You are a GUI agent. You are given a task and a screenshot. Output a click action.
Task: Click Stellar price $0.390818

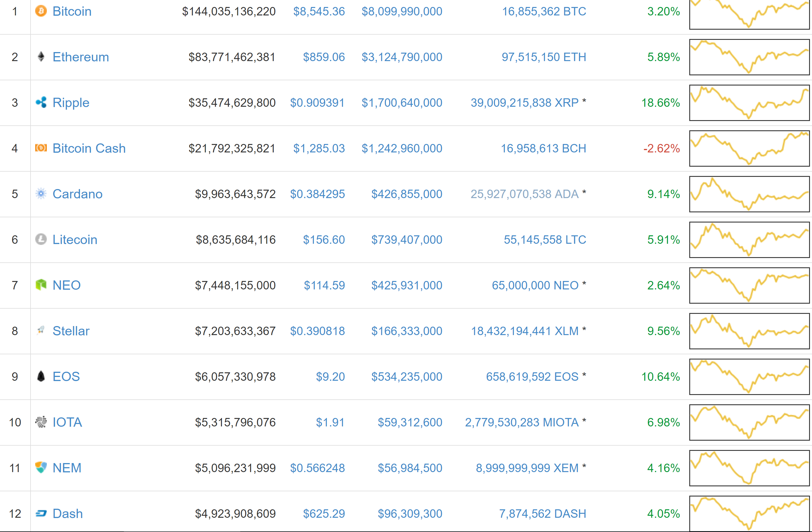[x=317, y=331]
